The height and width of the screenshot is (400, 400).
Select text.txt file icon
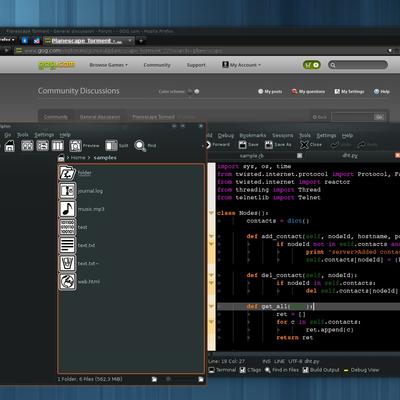tap(67, 245)
